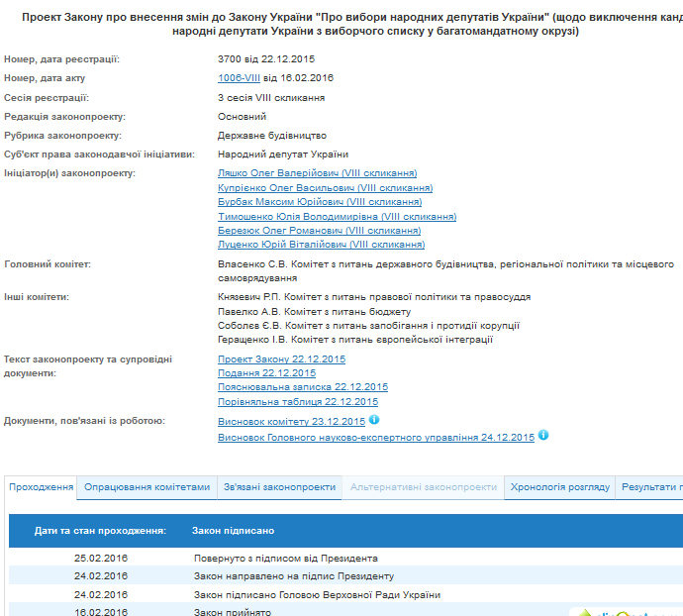Open Пояснювальна записка 22.12.2015 document
The width and height of the screenshot is (683, 616).
click(x=303, y=387)
